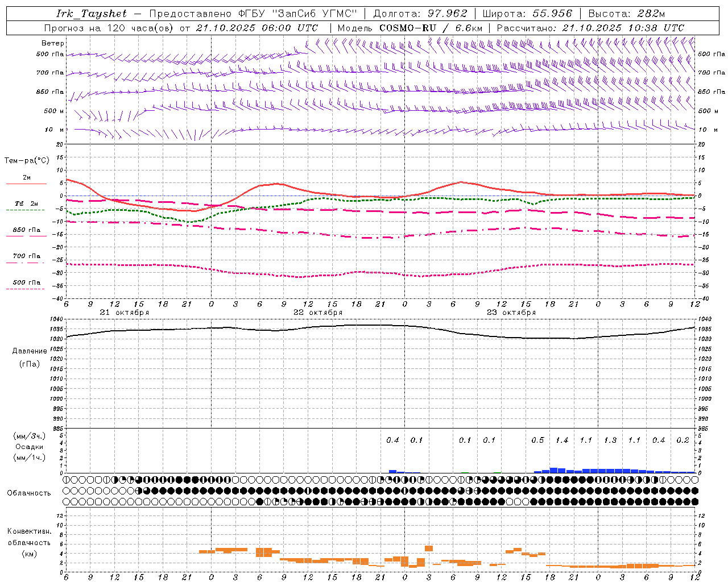
Task: Click the solid red 2м legend line sample
Action: point(26,184)
